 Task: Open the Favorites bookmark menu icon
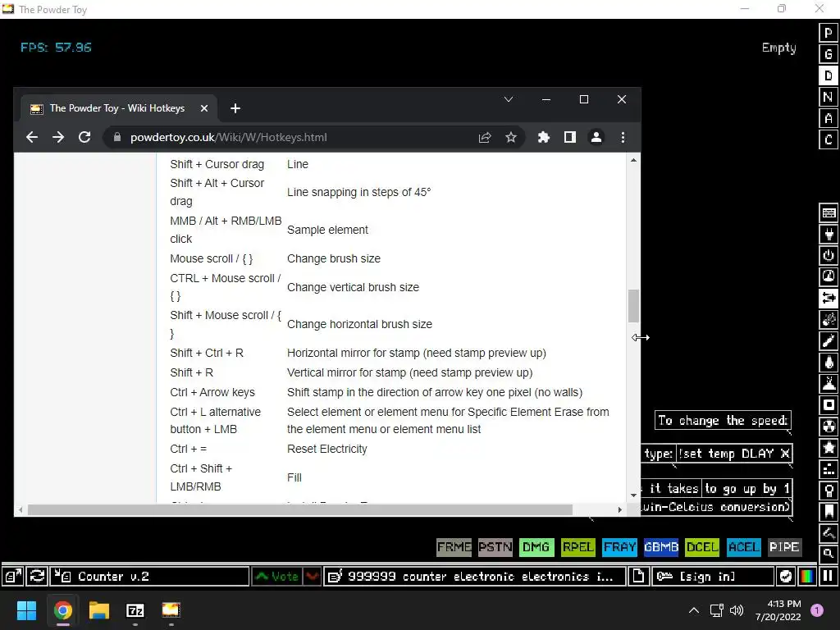click(x=829, y=512)
